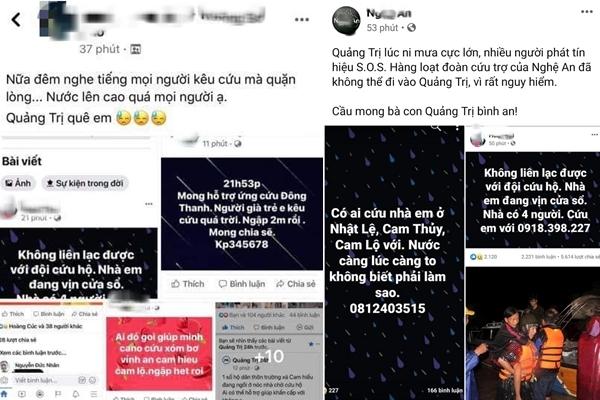Screen dimensions: 600x400
Task: Click the home icon in the bottom navigation
Action: [x=4, y=394]
